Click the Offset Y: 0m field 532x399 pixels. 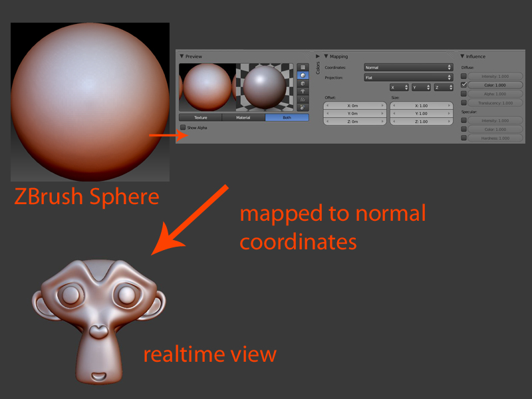(355, 113)
